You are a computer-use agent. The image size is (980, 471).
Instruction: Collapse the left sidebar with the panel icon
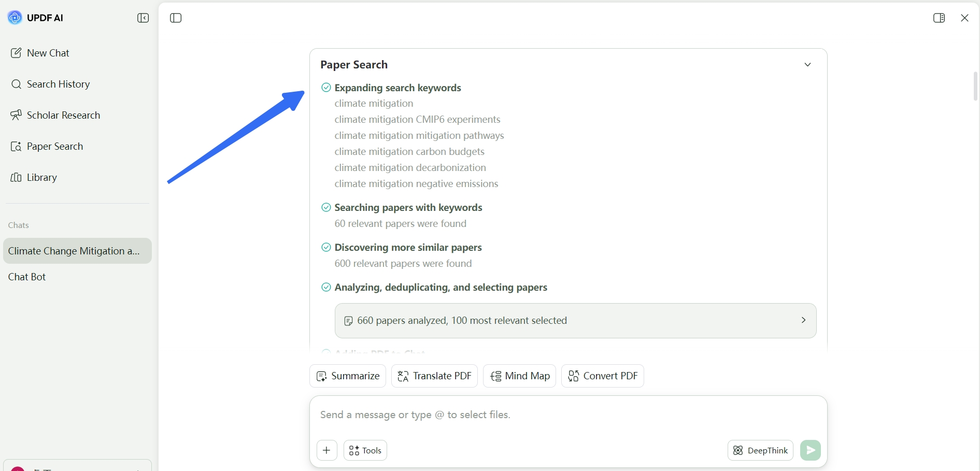click(x=143, y=18)
